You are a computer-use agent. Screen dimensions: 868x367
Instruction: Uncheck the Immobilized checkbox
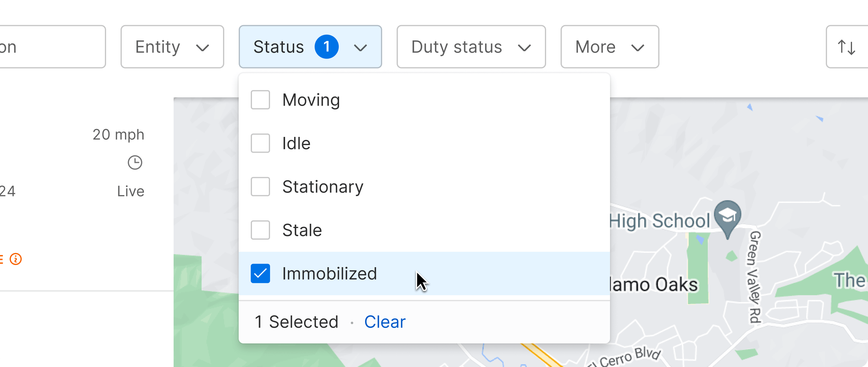tap(260, 273)
